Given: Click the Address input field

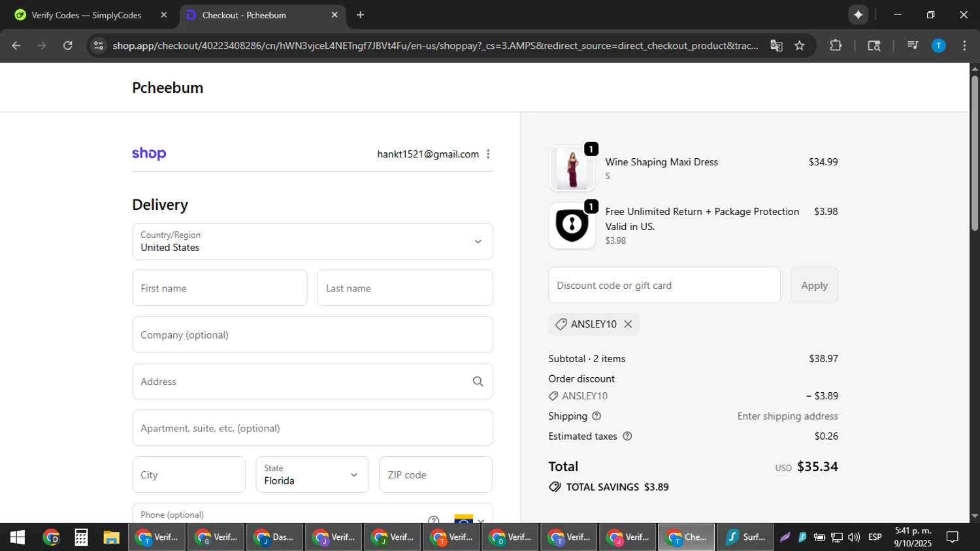Looking at the screenshot, I should tap(312, 382).
